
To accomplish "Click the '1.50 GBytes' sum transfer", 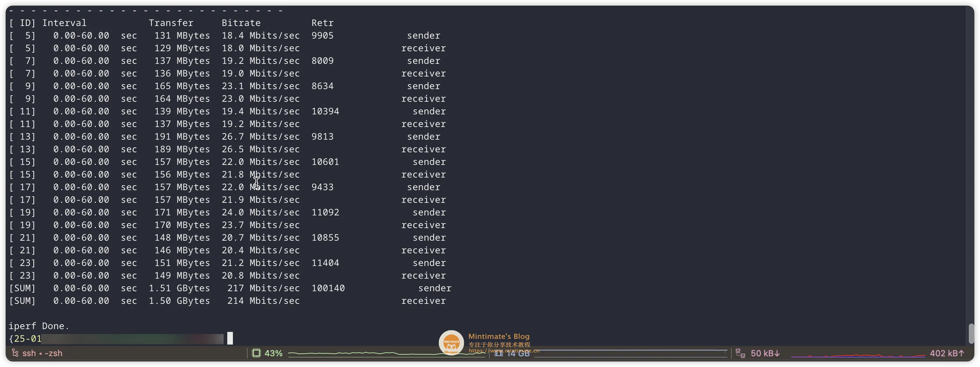I will (179, 301).
